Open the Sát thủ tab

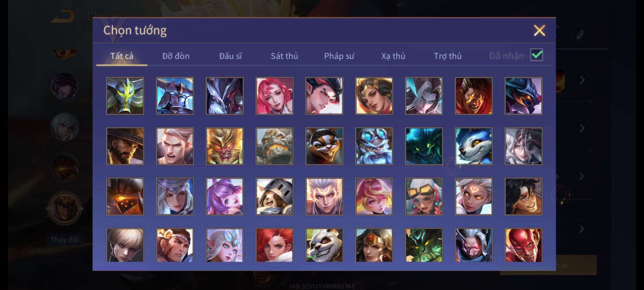click(x=284, y=56)
